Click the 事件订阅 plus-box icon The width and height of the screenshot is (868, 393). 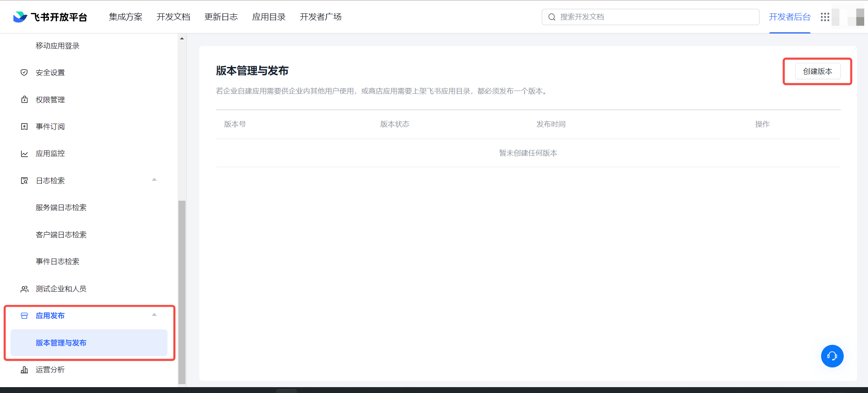point(24,127)
